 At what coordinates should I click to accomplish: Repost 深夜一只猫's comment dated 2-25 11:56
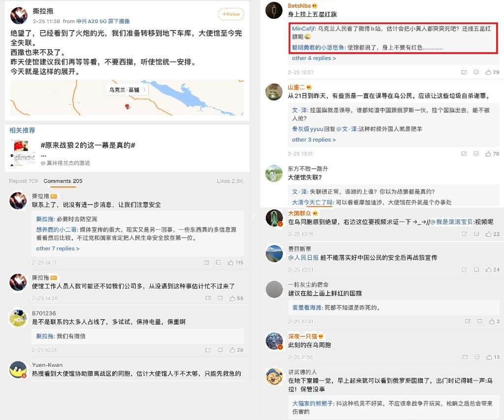[x=465, y=357]
